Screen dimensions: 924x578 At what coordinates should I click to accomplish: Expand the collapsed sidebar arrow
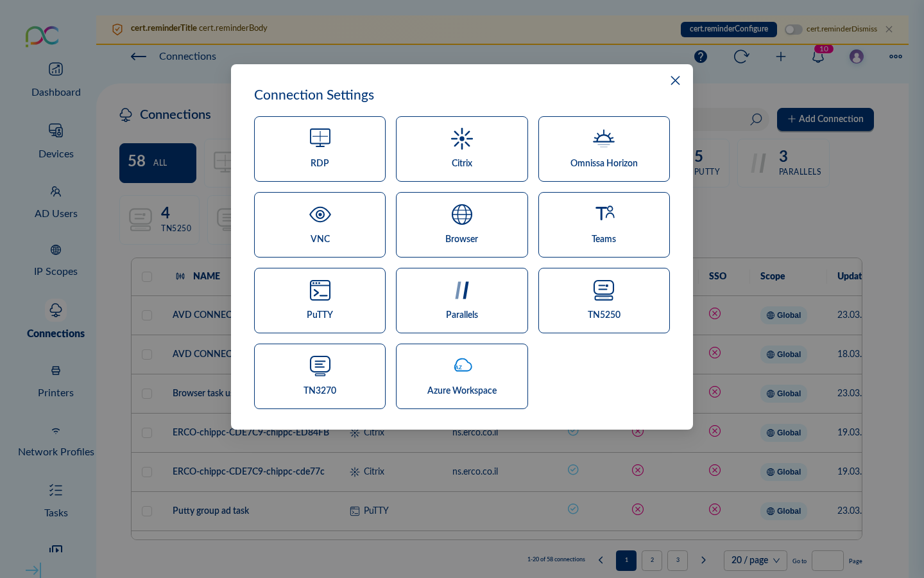point(33,570)
